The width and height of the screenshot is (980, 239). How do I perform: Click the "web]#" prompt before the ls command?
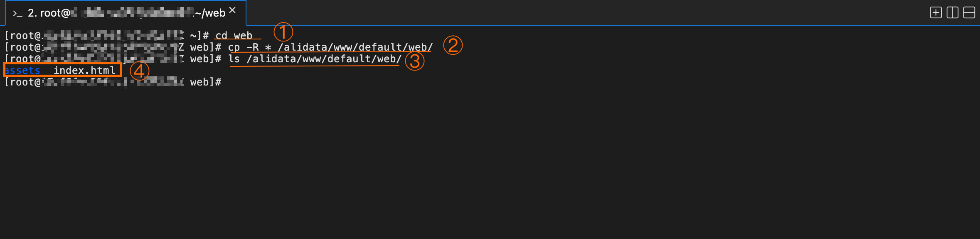click(x=205, y=59)
